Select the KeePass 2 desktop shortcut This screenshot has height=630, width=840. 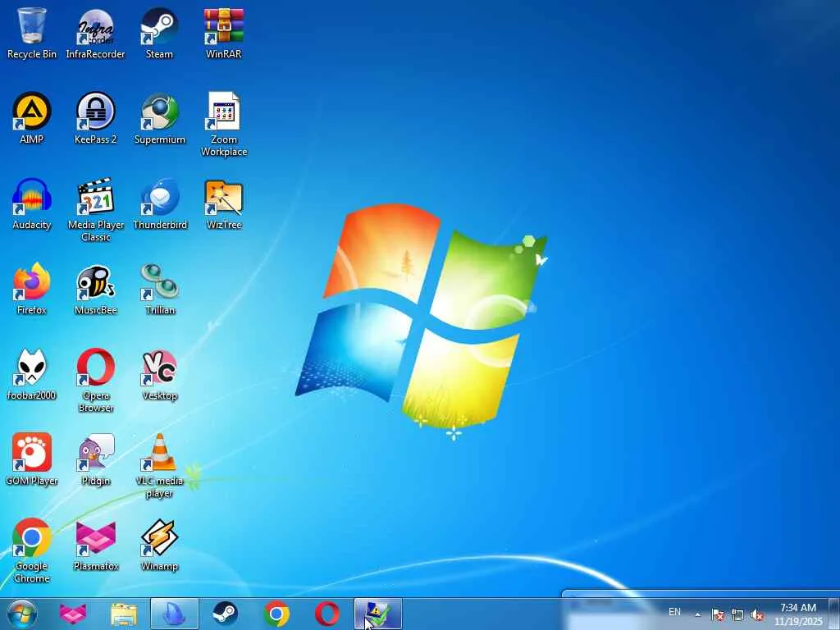95,118
